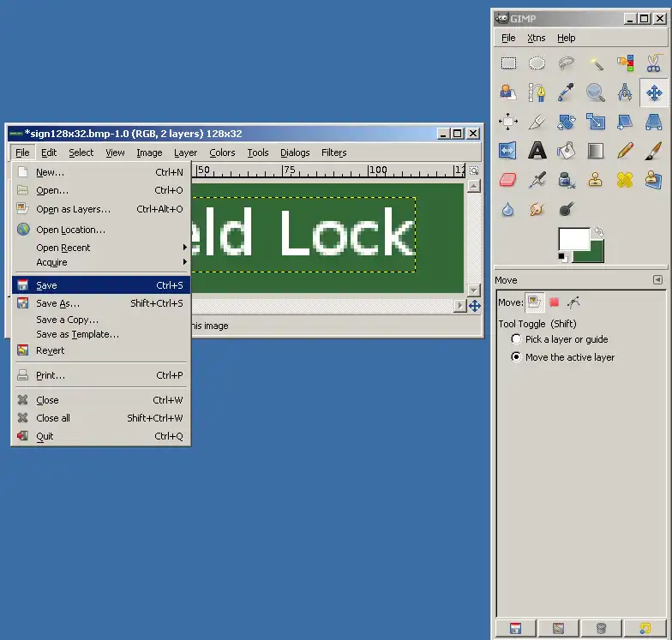This screenshot has width=672, height=640.
Task: Select the Bucket Fill tool
Action: [566, 151]
